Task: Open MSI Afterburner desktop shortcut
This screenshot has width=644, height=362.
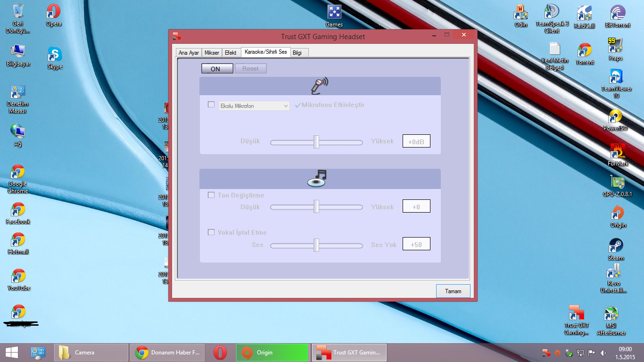Action: 611,321
